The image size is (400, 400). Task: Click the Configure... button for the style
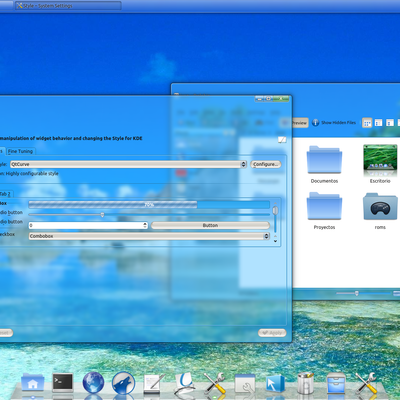tap(266, 164)
